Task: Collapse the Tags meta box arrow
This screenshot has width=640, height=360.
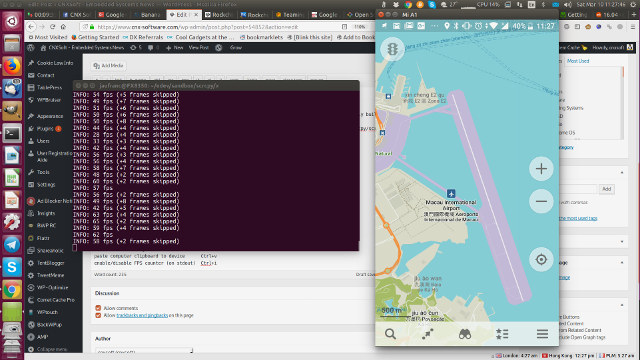Action: coord(622,173)
